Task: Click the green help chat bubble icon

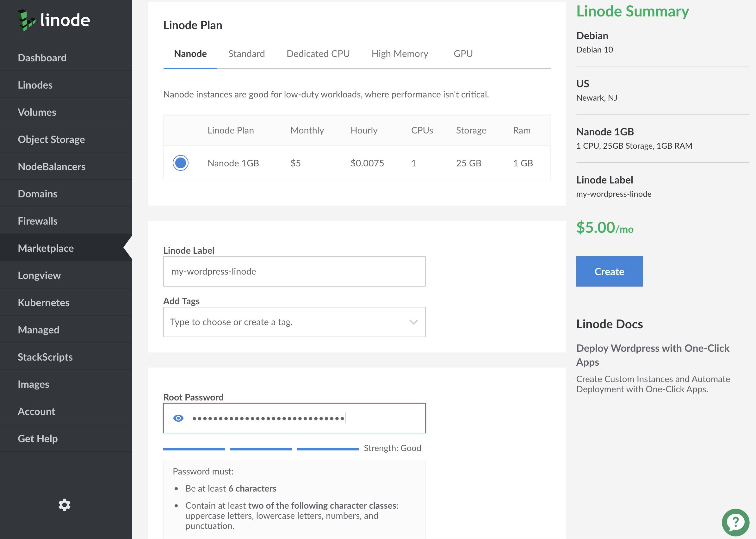Action: [x=735, y=523]
